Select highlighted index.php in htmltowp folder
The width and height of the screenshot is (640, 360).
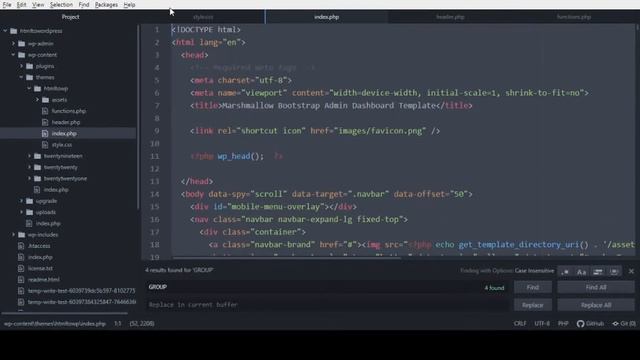click(x=64, y=133)
